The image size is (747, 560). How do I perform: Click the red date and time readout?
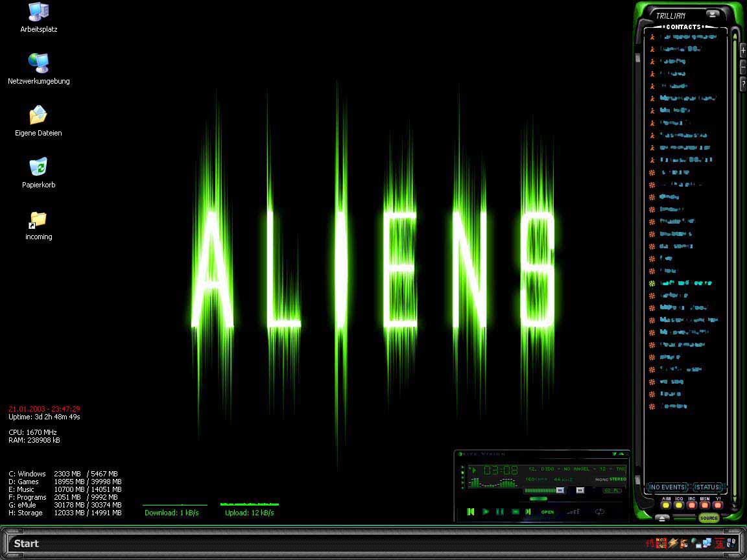[44, 408]
